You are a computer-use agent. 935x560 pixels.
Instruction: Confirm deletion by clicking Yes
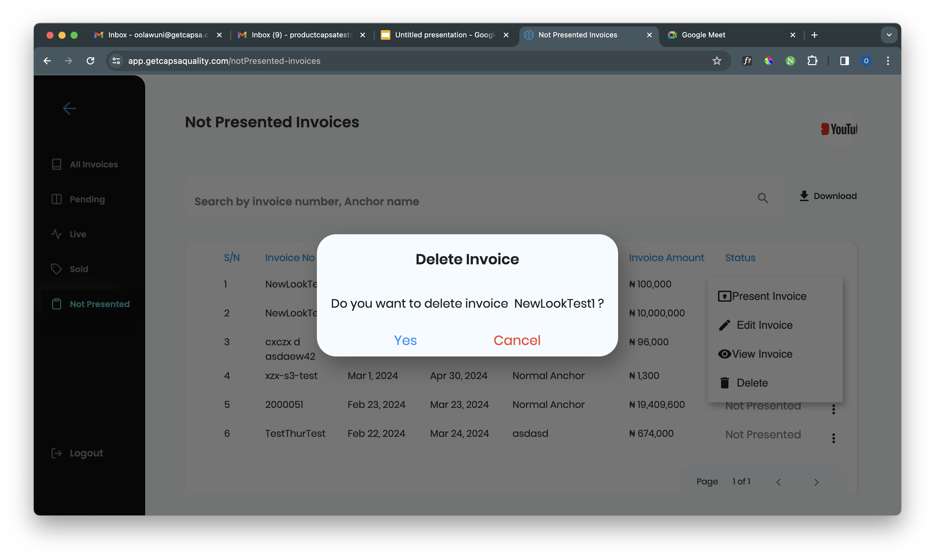405,341
